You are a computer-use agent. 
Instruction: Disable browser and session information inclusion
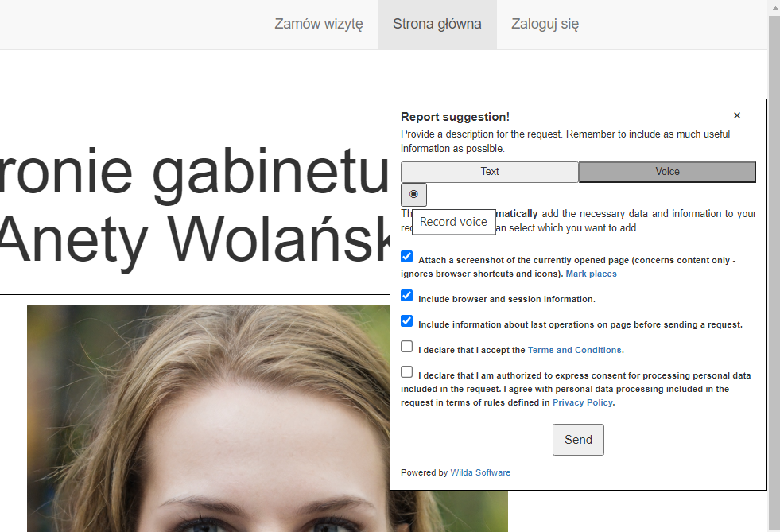coord(406,295)
